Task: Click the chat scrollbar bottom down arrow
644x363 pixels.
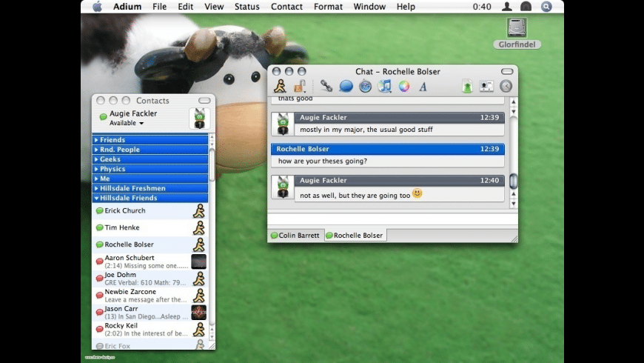Action: pos(514,204)
